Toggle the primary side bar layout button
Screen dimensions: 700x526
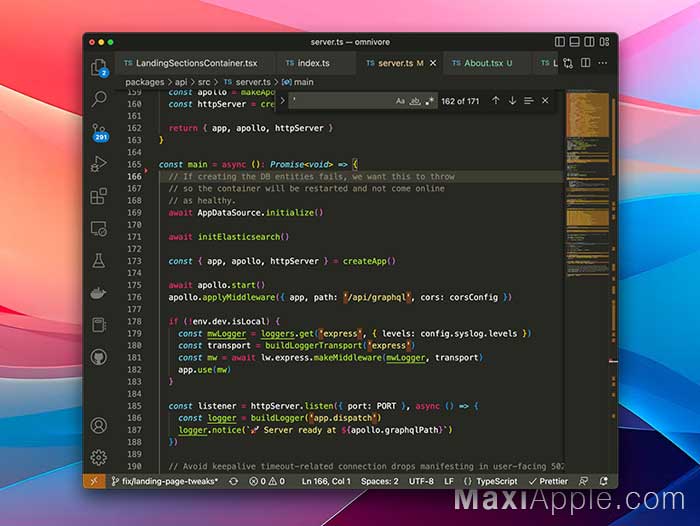(x=559, y=42)
